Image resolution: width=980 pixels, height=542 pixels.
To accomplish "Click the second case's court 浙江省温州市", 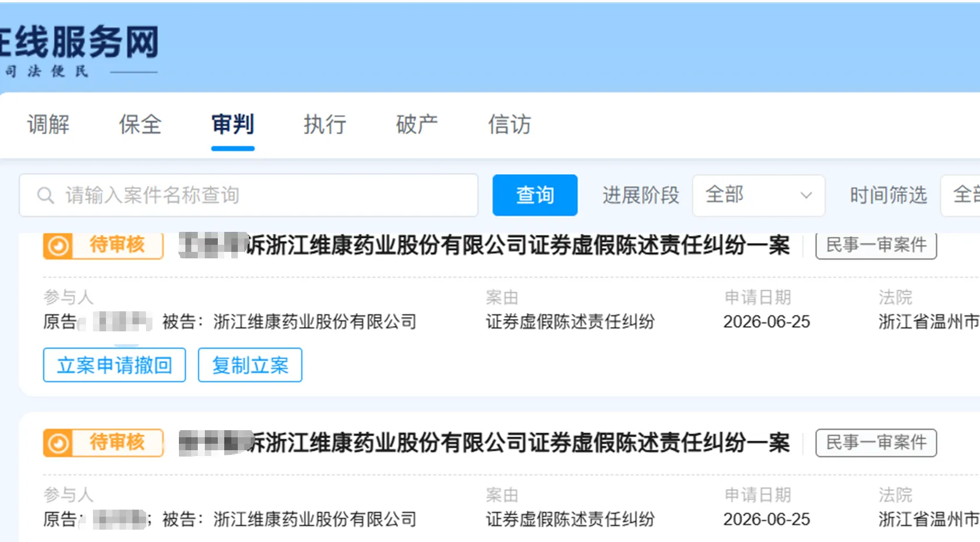I will 929,520.
